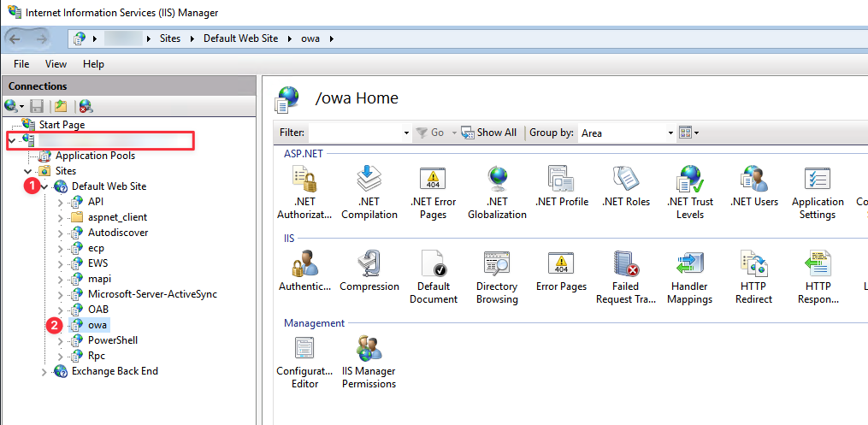Open the View menu
The width and height of the screenshot is (868, 425).
pos(56,64)
